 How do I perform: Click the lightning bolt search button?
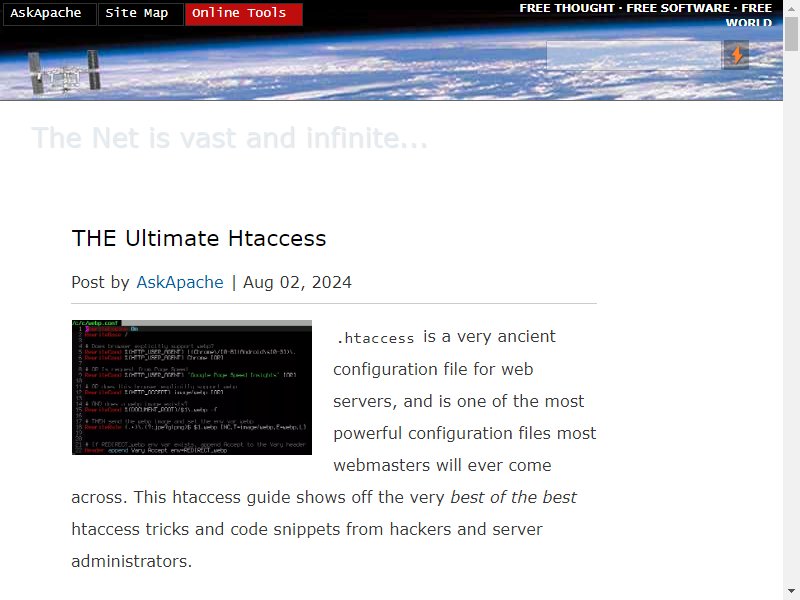[736, 55]
